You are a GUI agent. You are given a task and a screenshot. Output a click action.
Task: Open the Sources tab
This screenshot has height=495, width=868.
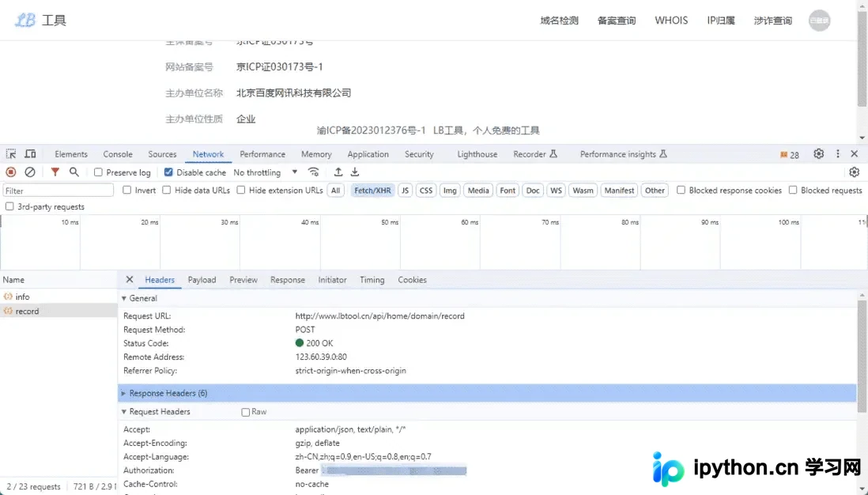[162, 154]
